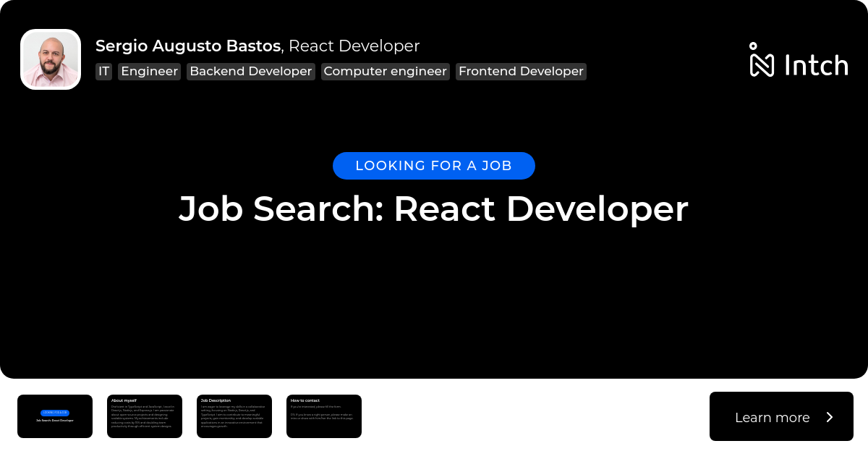Click the chevron arrow beside Learn more
The height and width of the screenshot is (454, 868).
click(830, 417)
